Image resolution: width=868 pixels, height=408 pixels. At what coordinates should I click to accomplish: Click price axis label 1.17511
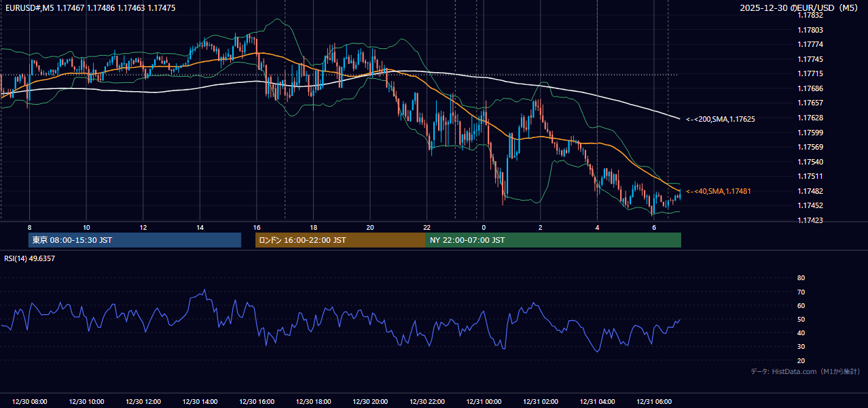(x=811, y=176)
